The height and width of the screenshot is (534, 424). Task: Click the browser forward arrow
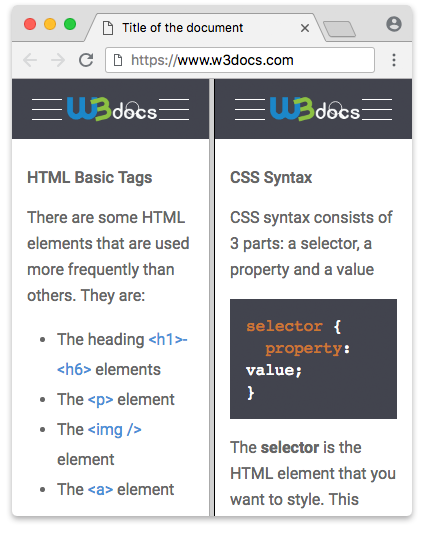[58, 60]
